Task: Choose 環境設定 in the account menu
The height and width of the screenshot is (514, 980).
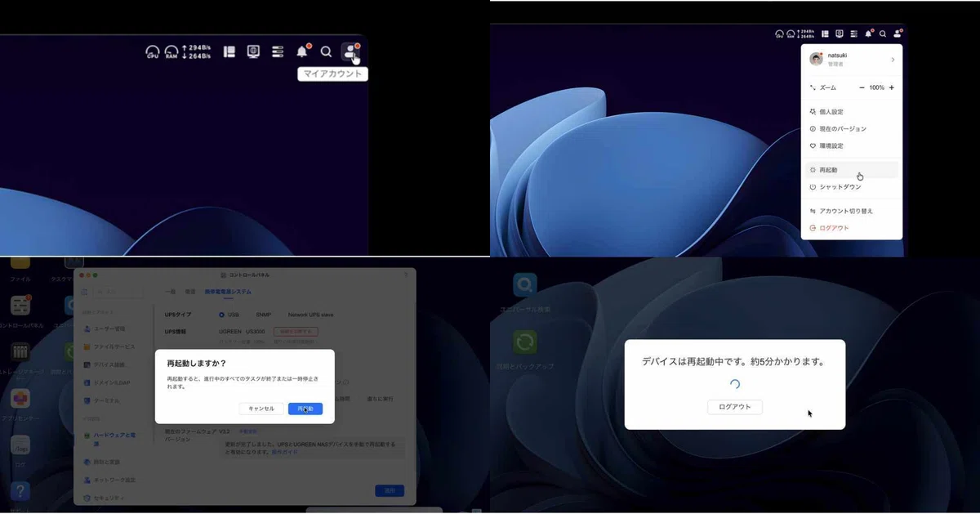Action: (851, 145)
